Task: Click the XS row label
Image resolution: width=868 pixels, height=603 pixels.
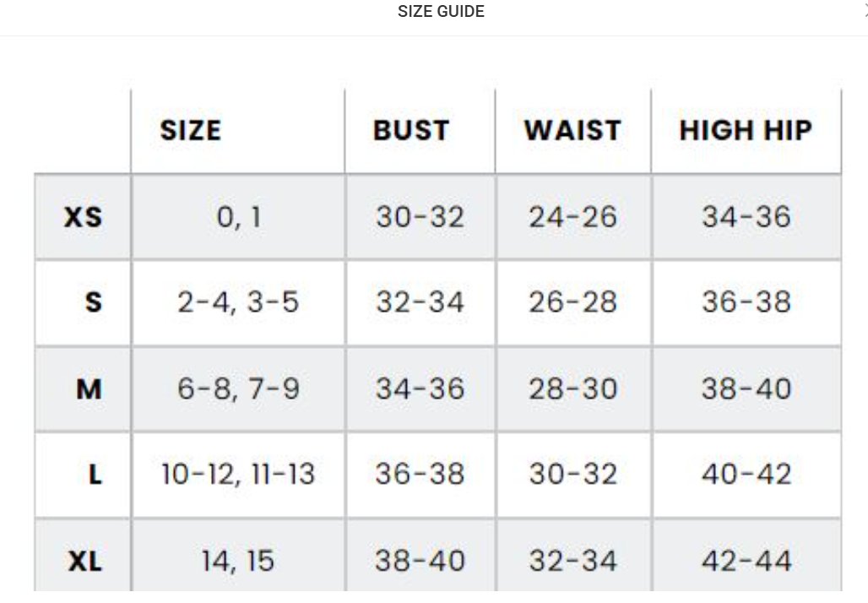Action: point(83,218)
